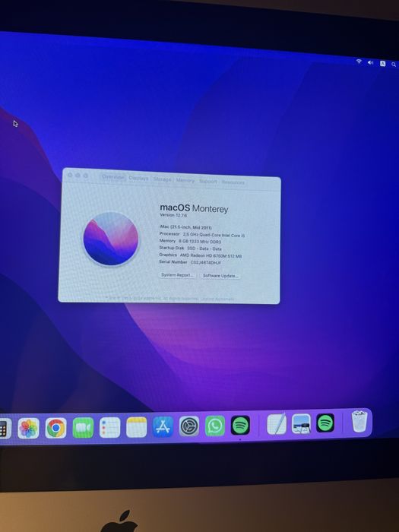The image size is (399, 532).
Task: Open the Support tab
Action: pos(208,181)
